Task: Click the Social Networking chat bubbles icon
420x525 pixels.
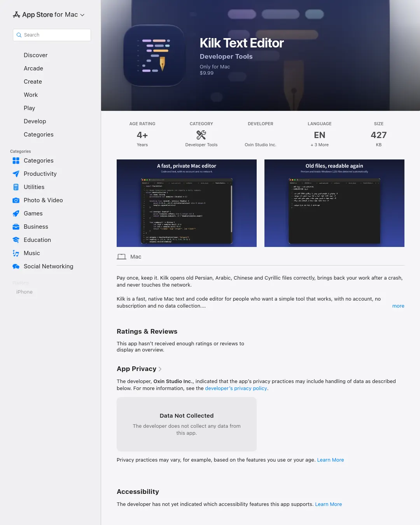Action: [16, 266]
